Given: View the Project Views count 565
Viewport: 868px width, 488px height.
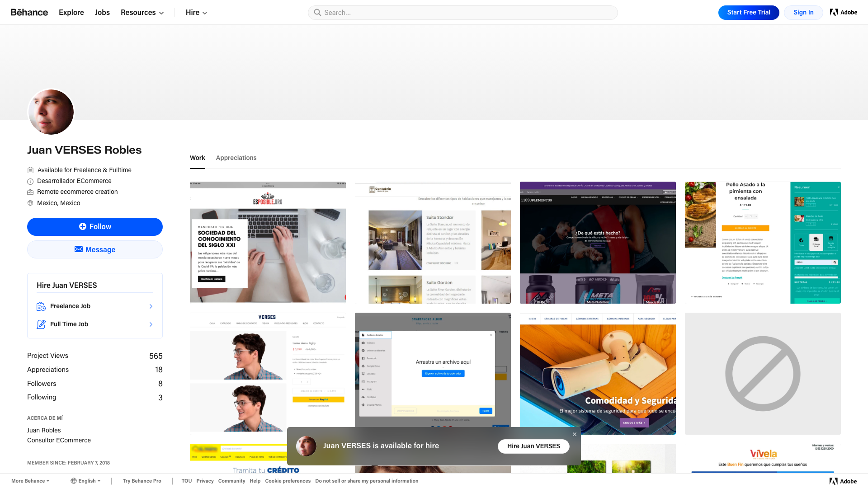Looking at the screenshot, I should click(x=156, y=356).
